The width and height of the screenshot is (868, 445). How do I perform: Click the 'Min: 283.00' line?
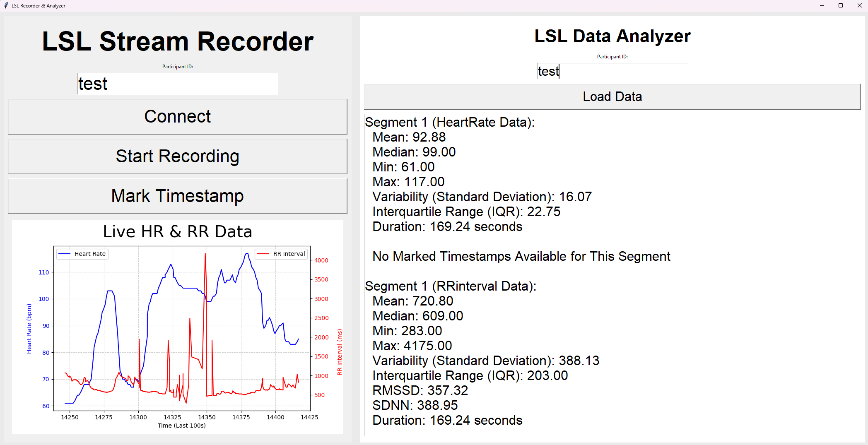(x=407, y=331)
